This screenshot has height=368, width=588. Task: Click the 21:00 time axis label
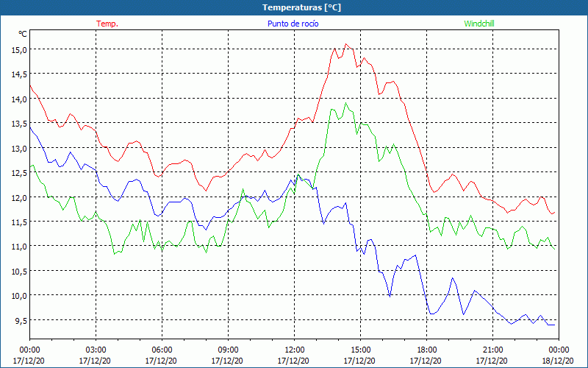tap(492, 350)
